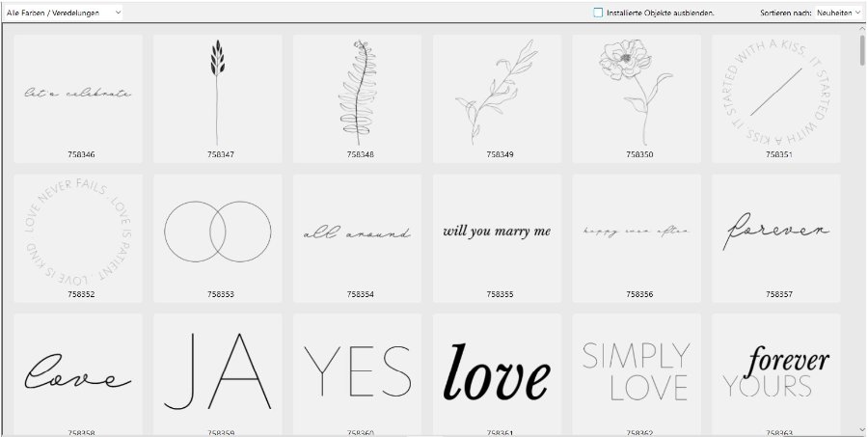Select 'JA' lettering clipart 758359
Screen dimensions: 868x437
click(x=218, y=374)
